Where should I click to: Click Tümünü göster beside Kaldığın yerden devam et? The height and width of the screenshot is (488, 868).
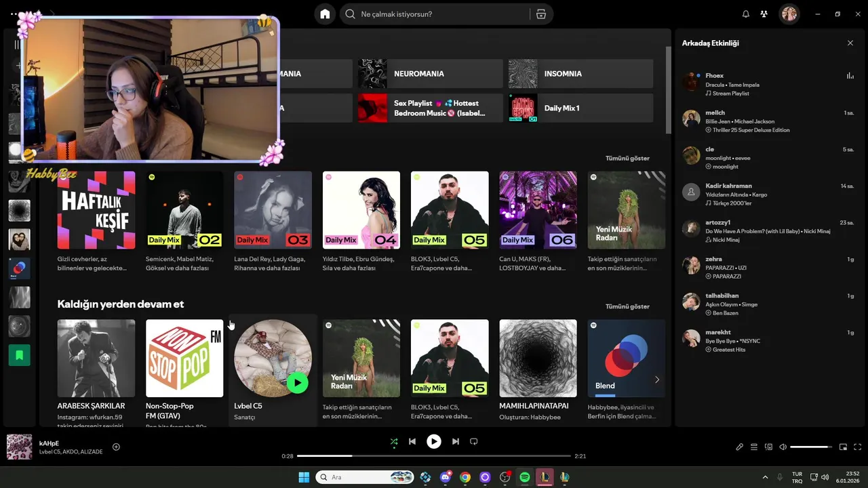coord(627,306)
